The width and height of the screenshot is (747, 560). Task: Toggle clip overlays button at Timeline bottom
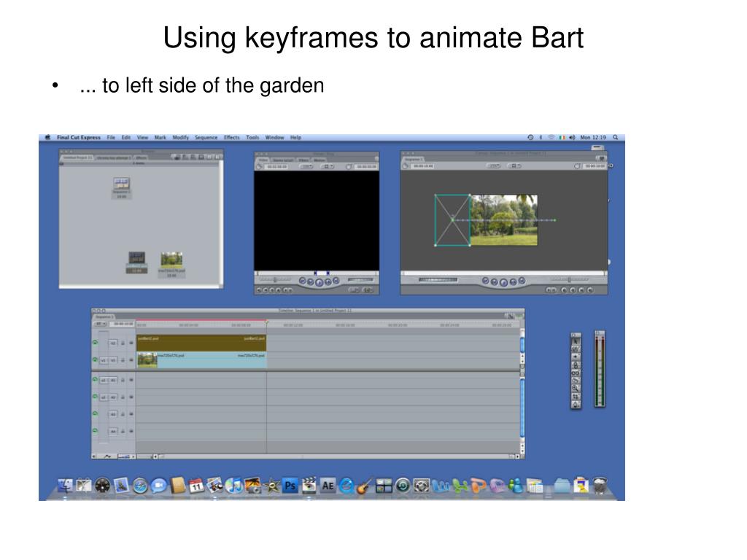click(108, 456)
